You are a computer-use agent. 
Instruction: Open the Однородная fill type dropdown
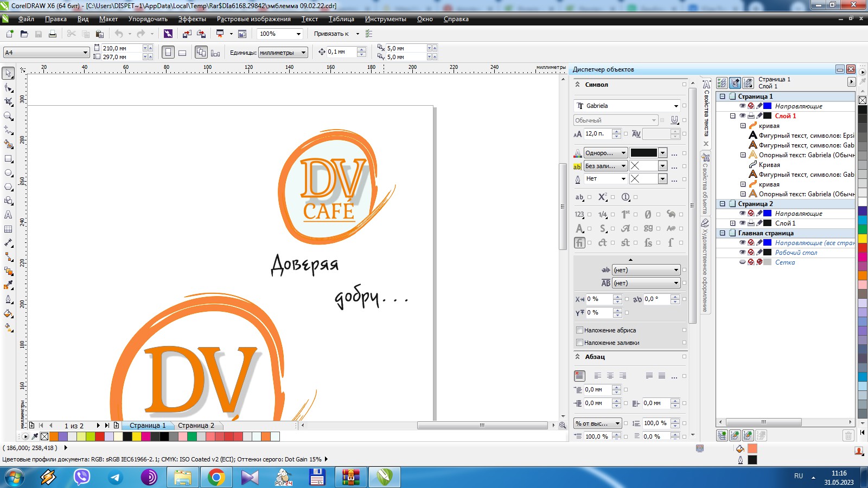point(623,153)
